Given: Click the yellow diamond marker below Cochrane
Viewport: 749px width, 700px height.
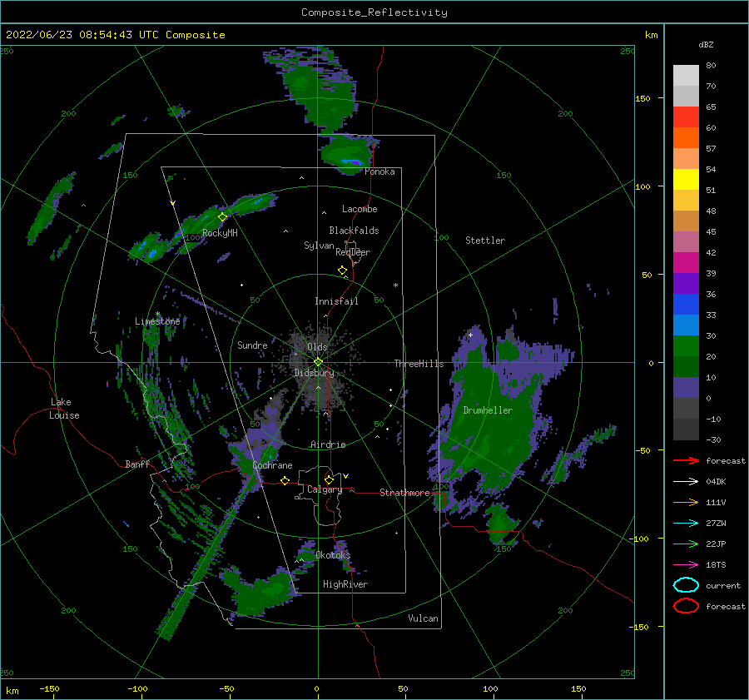Looking at the screenshot, I should point(285,481).
